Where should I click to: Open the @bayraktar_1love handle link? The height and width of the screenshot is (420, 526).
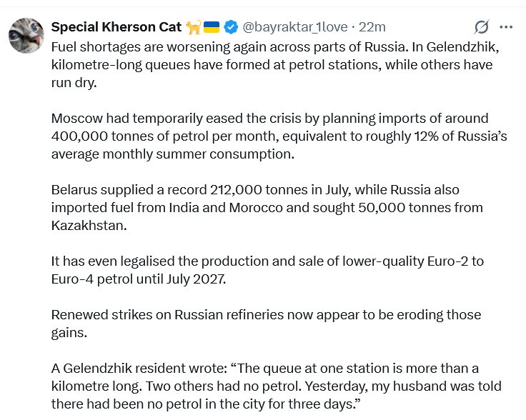[x=295, y=27]
